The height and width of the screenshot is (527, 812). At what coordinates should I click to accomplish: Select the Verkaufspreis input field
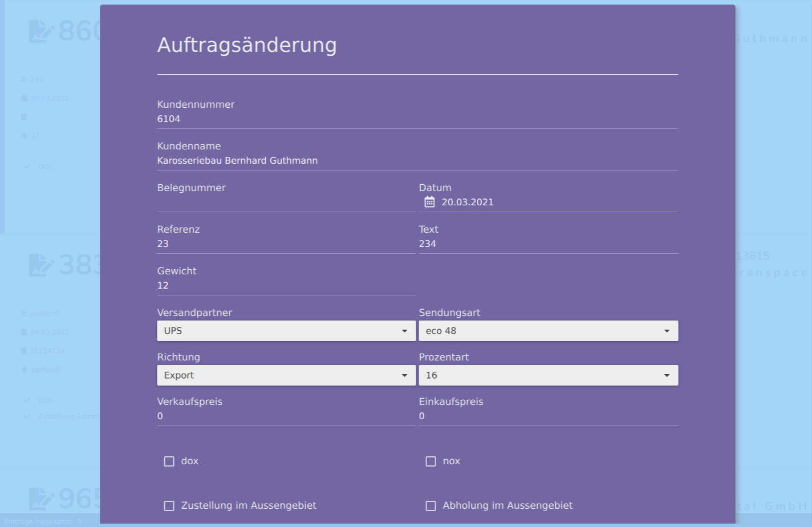click(x=286, y=416)
